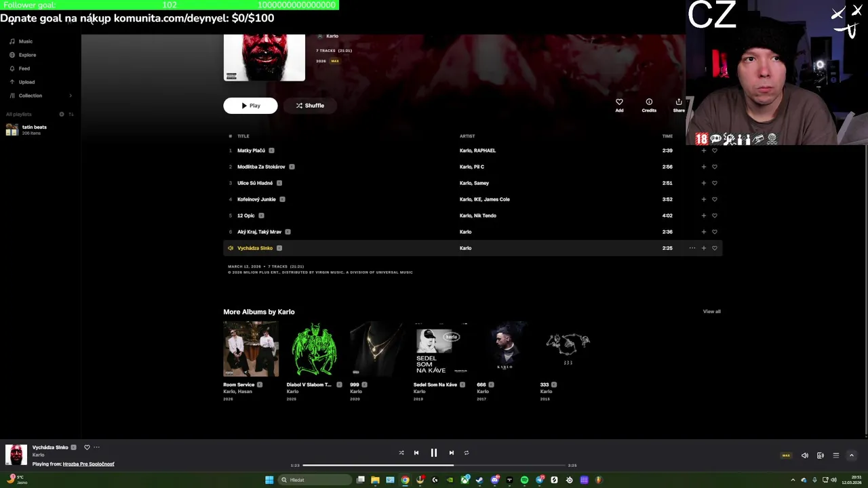Screen dimensions: 868x488
Task: Open Sedel Som Na Káve album cover
Action: [x=441, y=348]
